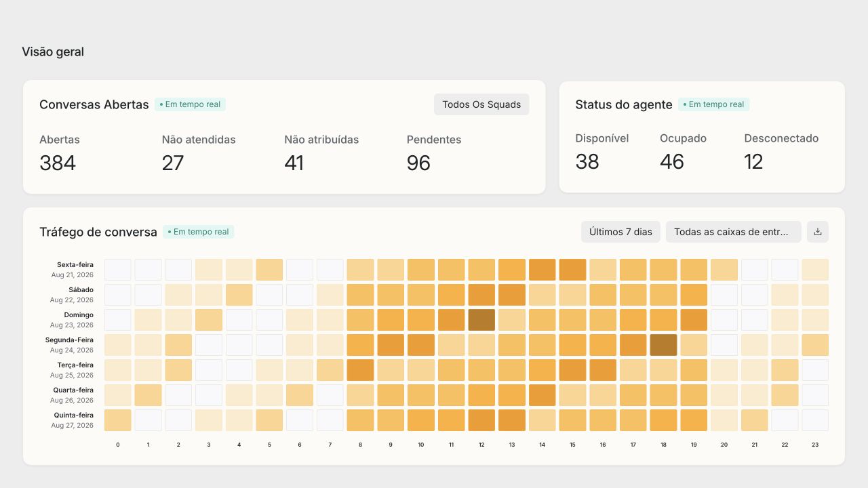
Task: Click the Pendentes metric label
Action: [434, 140]
